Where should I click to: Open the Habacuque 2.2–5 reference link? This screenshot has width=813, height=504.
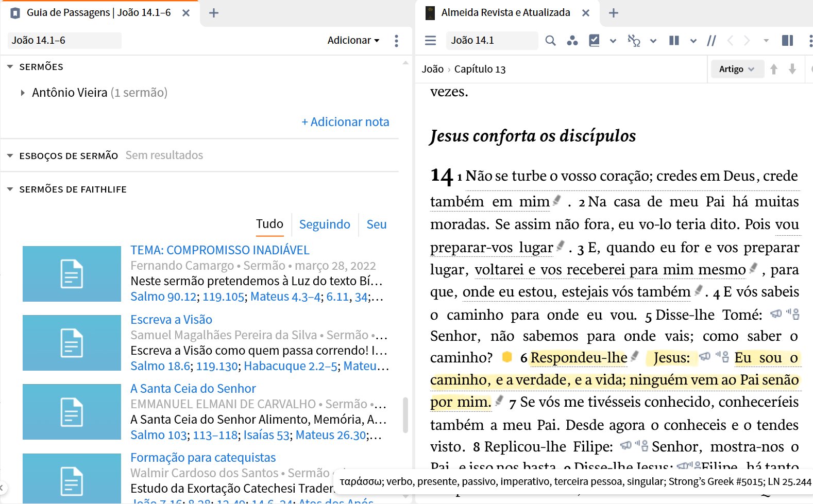coord(291,366)
